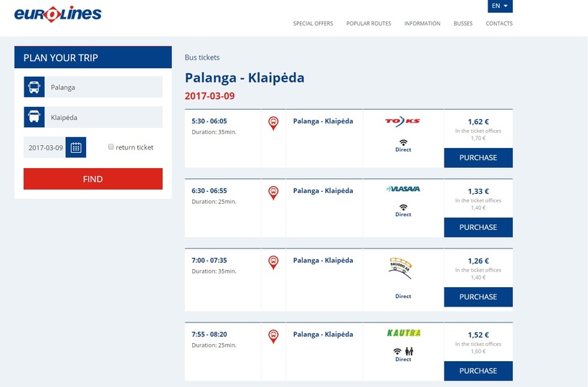Click the bus stop pin for 7:00 trip
The height and width of the screenshot is (387, 588).
click(273, 262)
